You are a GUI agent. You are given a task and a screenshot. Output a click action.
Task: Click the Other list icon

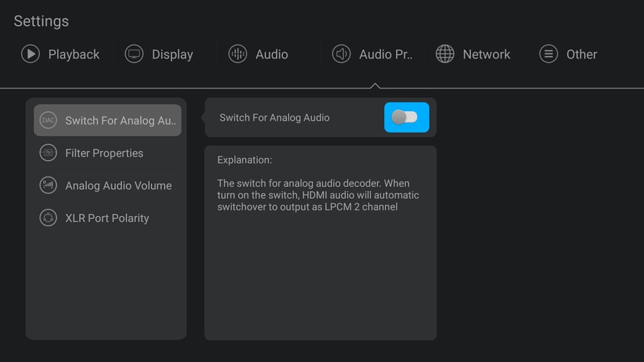click(x=548, y=54)
